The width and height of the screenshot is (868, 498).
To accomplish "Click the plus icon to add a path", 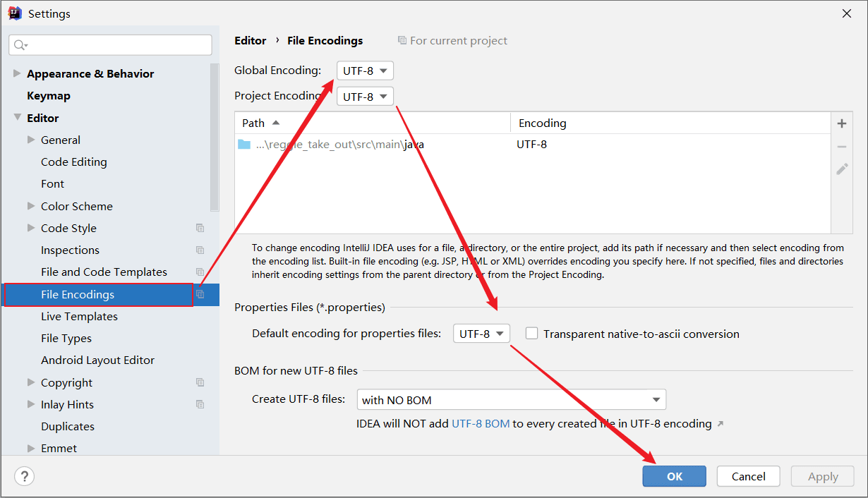I will 841,124.
